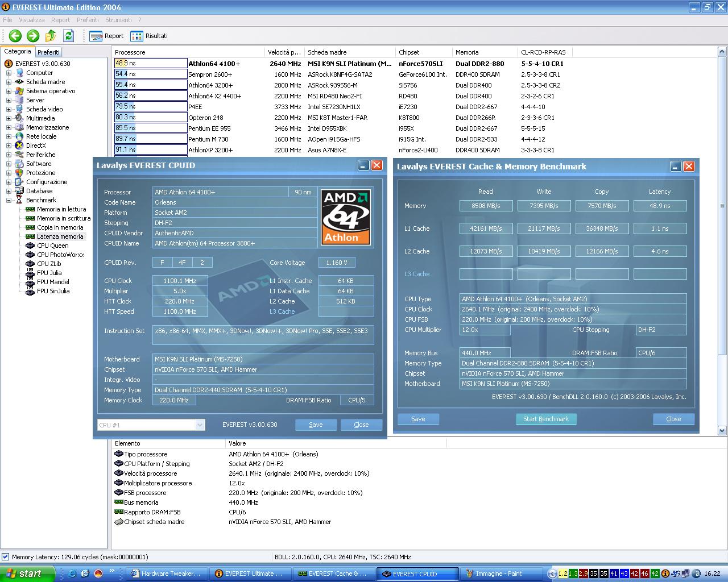
Task: Switch to the Categoria tab
Action: coord(18,51)
